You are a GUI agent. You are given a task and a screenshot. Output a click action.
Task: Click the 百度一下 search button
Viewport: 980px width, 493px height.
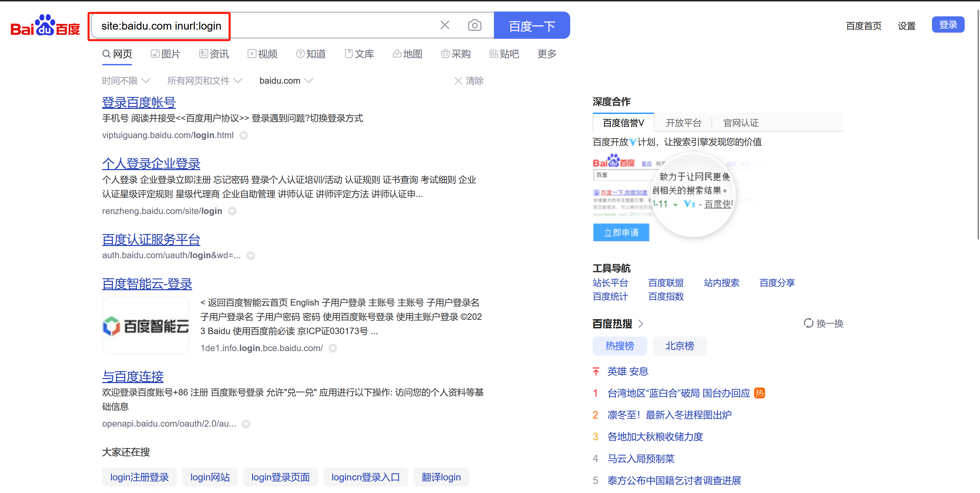pyautogui.click(x=531, y=26)
